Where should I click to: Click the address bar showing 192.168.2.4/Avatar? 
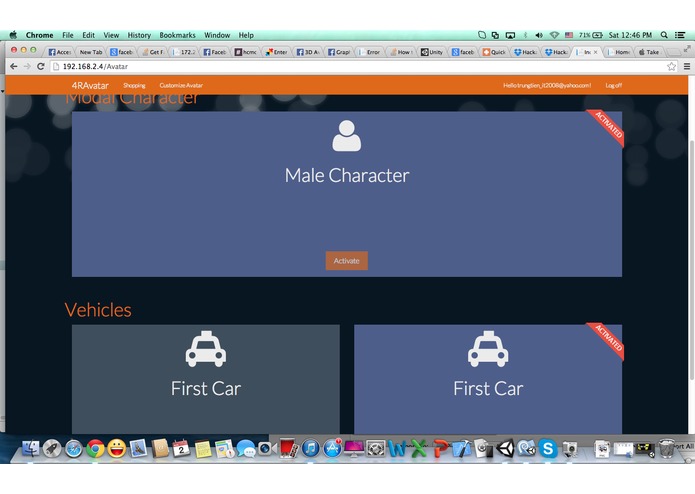[359, 66]
